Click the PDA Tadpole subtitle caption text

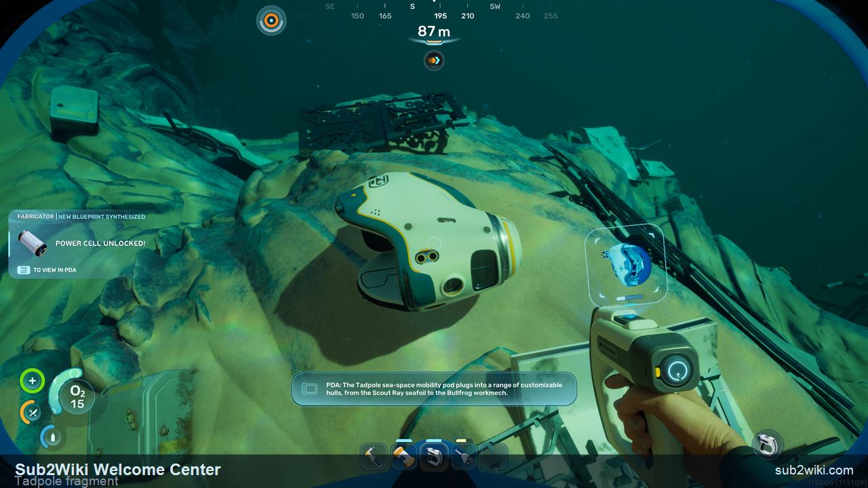point(443,389)
